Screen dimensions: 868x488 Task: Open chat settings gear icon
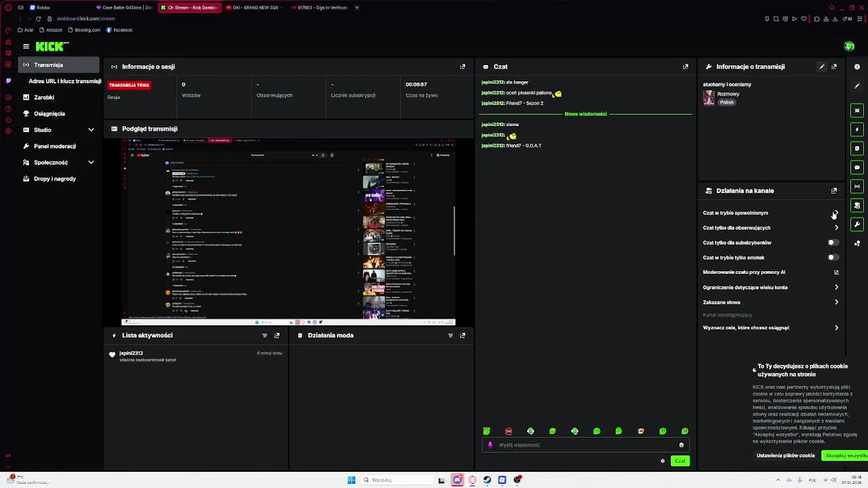click(x=663, y=461)
